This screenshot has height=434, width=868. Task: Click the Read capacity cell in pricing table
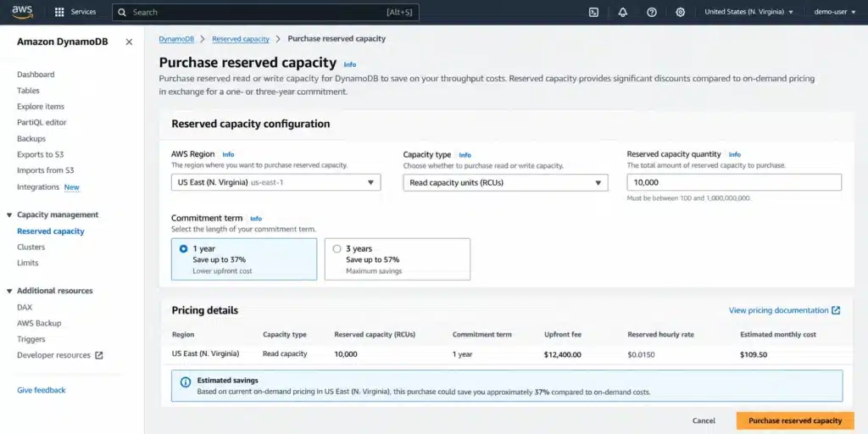tap(285, 353)
